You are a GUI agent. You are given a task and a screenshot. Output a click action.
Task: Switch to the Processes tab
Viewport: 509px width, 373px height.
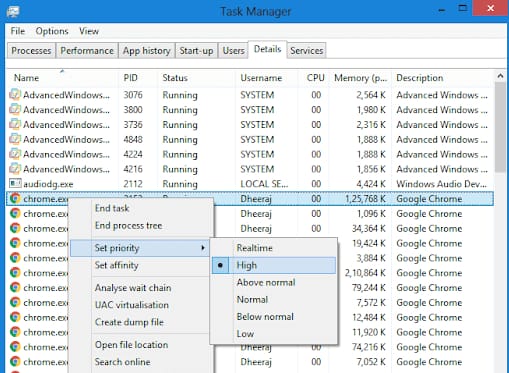click(31, 51)
